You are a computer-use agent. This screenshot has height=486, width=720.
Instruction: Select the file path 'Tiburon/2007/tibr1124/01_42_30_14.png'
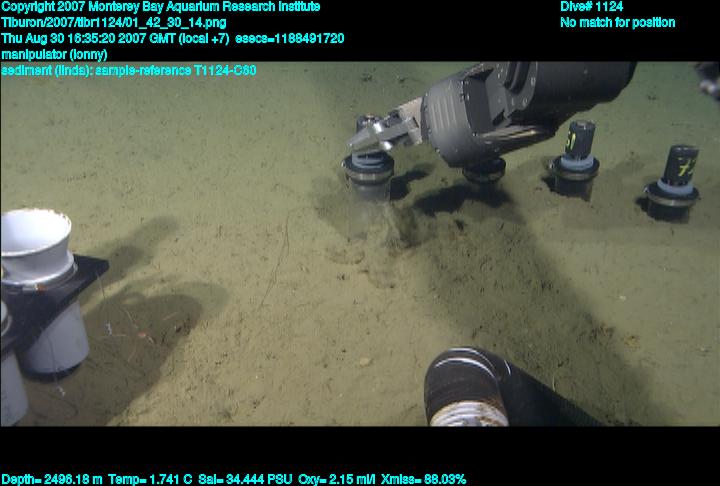(x=114, y=23)
